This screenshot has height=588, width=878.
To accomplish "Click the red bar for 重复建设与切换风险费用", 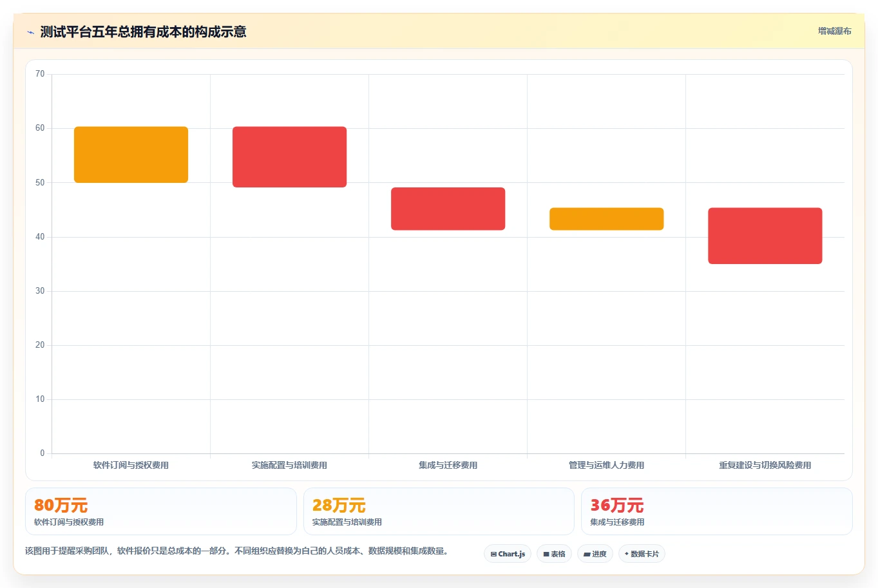I will [765, 236].
